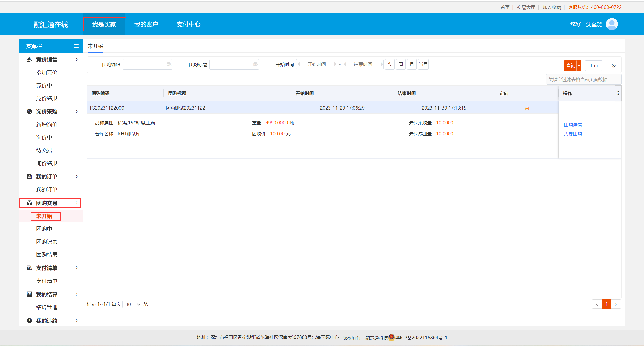Viewport: 644px width, 346px height.
Task: Collapse the menu bar hamburger icon
Action: tap(76, 46)
